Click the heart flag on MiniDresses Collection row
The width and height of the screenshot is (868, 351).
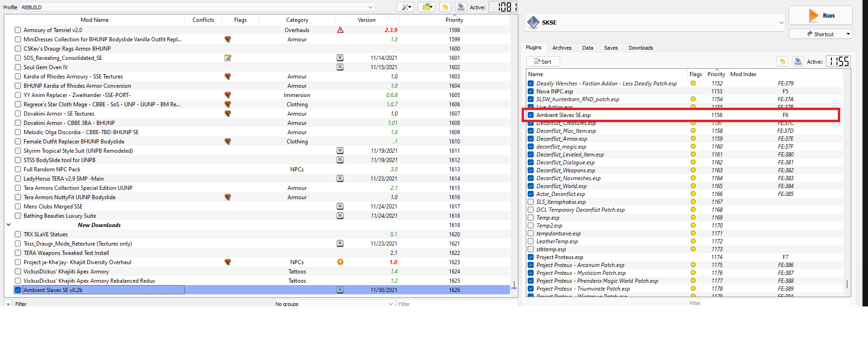[228, 39]
